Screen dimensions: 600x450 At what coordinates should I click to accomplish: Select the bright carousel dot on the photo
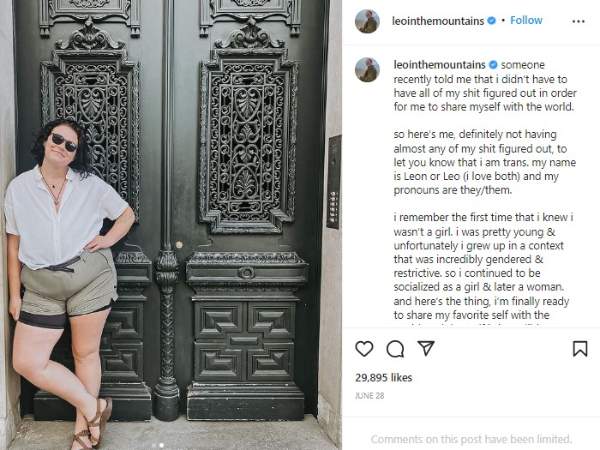coord(161,445)
